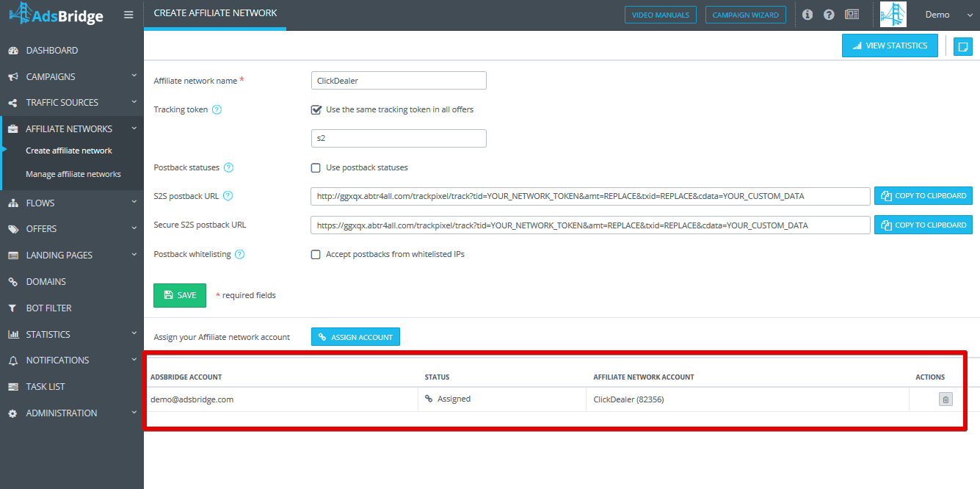Click the tracking token s2 field
980x489 pixels.
coord(399,138)
